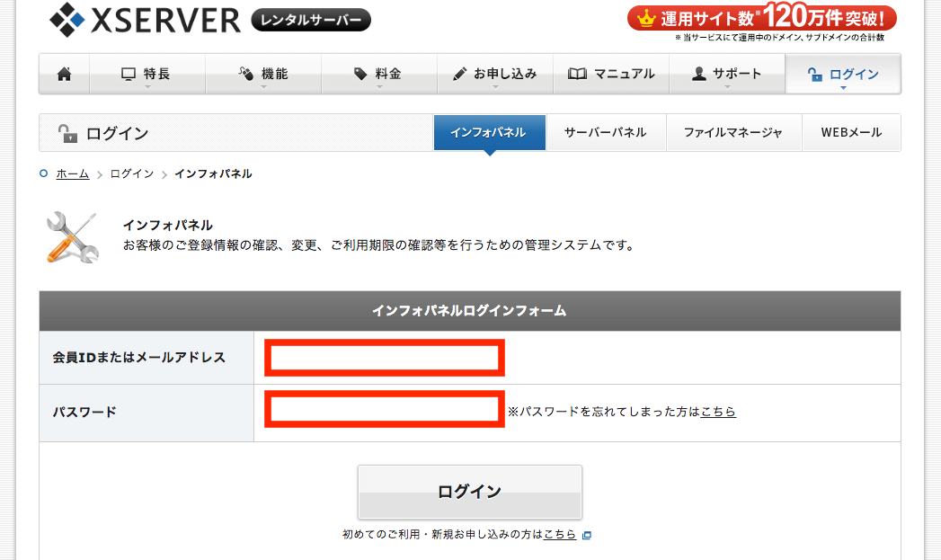Switch to the WEBメール tab
The image size is (941, 560).
click(850, 132)
